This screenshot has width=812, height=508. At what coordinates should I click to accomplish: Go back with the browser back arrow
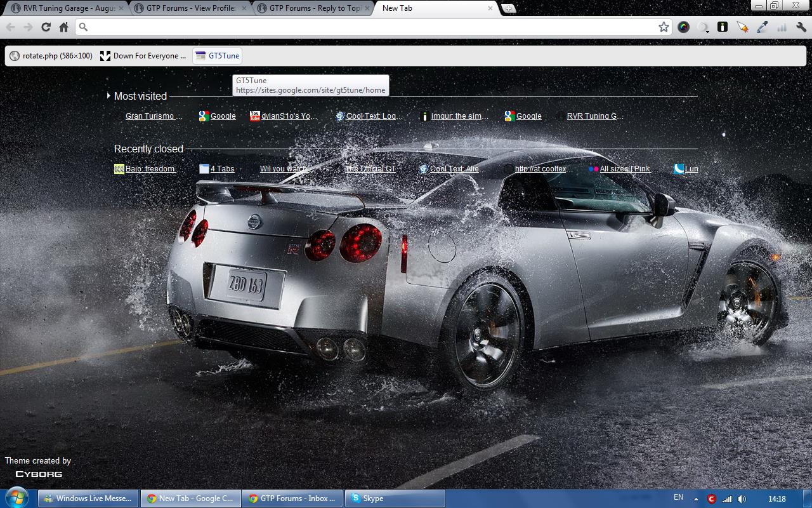pyautogui.click(x=11, y=27)
